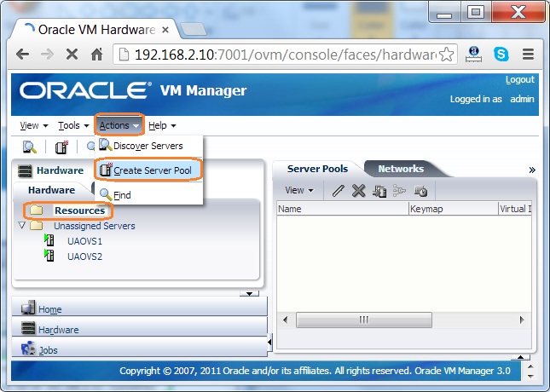Open the Skype extension icon
Image resolution: width=550 pixels, height=392 pixels.
pos(501,54)
